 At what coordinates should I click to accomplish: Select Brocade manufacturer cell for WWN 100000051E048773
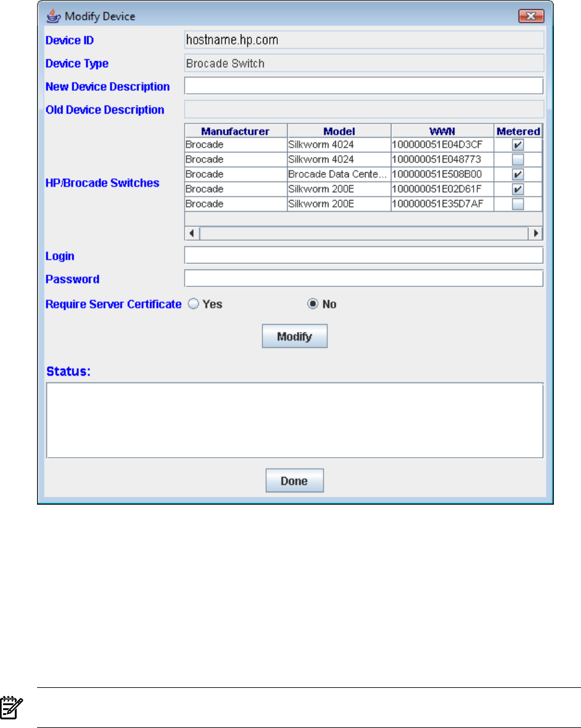click(x=236, y=160)
